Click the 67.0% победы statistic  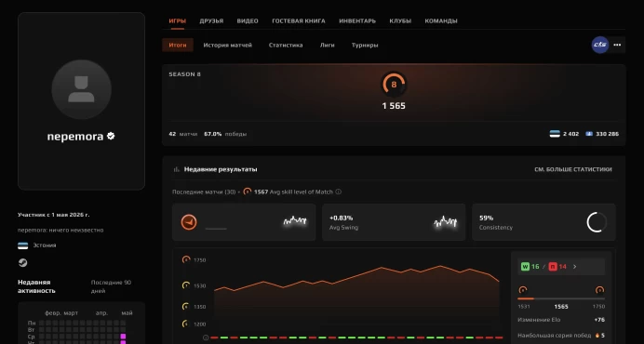coord(225,134)
